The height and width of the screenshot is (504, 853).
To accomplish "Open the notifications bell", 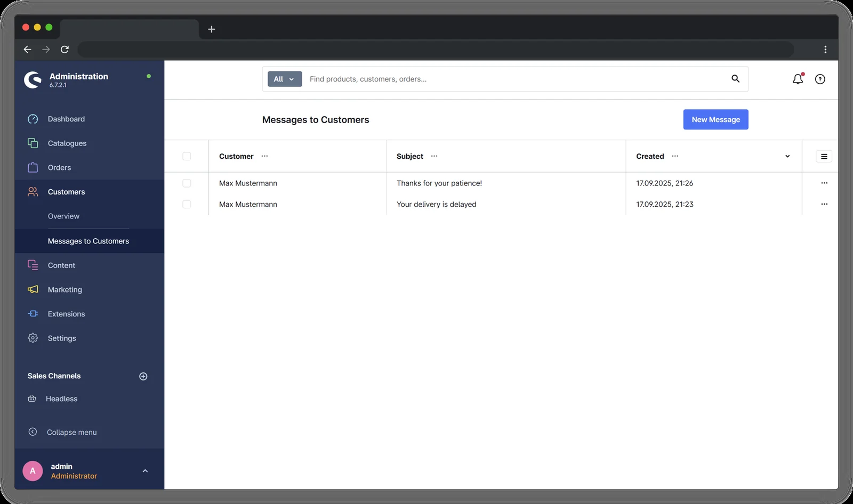I will [798, 79].
